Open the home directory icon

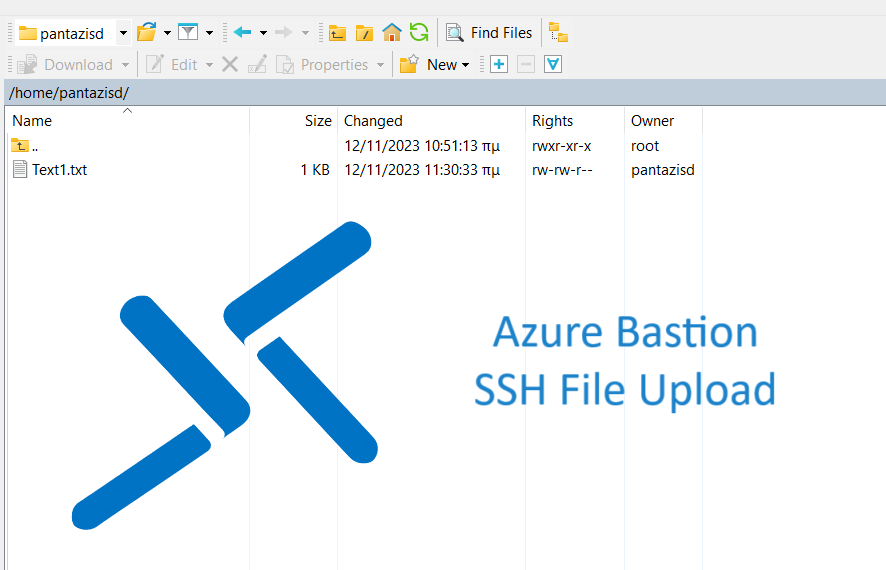(x=392, y=33)
